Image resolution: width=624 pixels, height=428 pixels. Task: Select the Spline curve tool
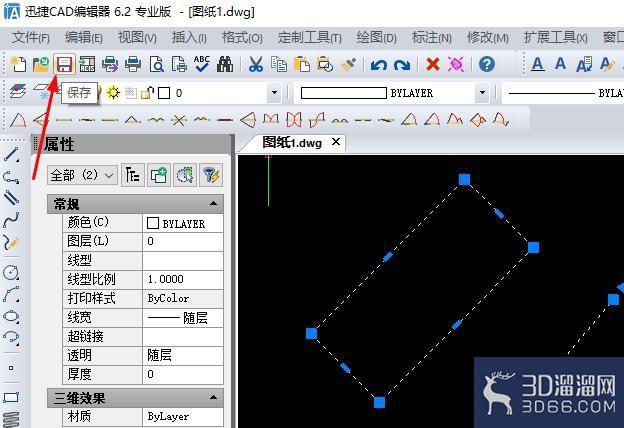click(x=12, y=219)
